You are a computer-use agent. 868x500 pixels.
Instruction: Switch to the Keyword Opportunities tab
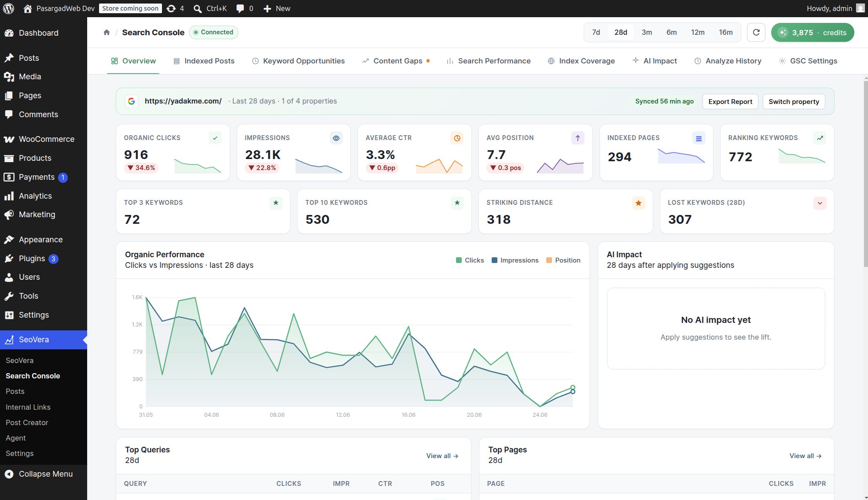298,61
